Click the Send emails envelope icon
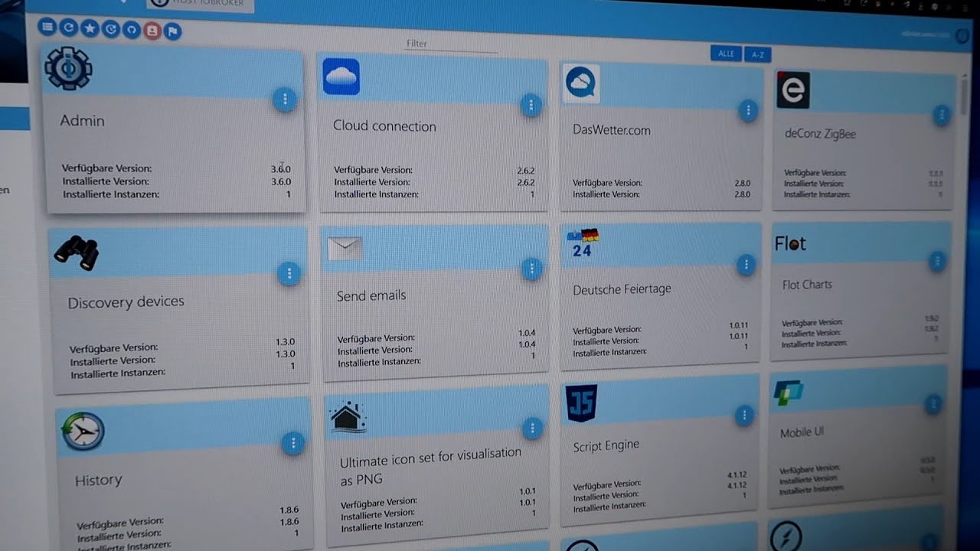Image resolution: width=980 pixels, height=551 pixels. click(x=345, y=249)
